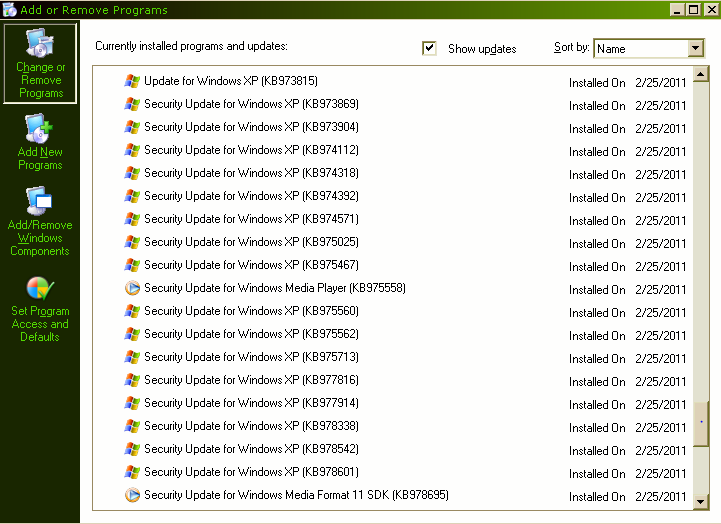
Task: Click the Windows flag icon for KB978542
Action: [x=132, y=449]
